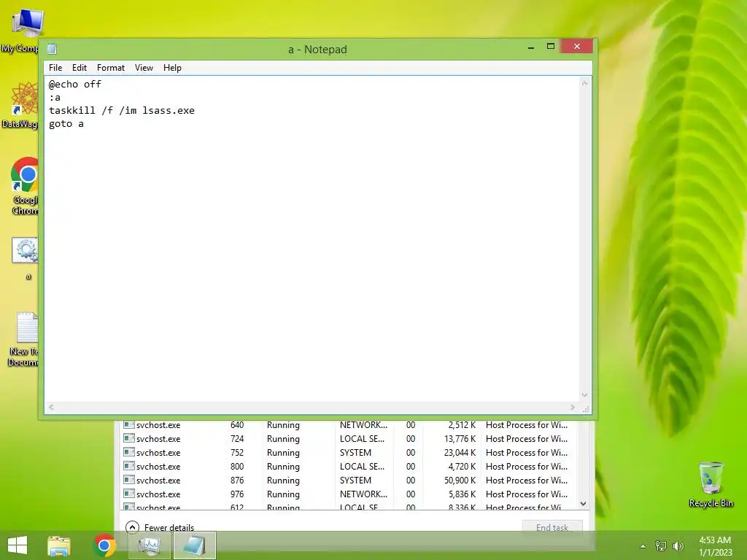
Task: Show hidden system tray icons
Action: 643,546
